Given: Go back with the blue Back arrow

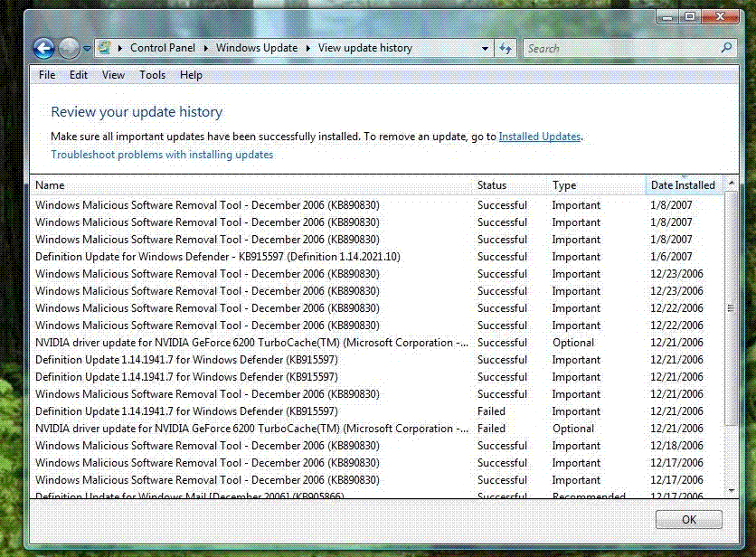Looking at the screenshot, I should coord(44,48).
